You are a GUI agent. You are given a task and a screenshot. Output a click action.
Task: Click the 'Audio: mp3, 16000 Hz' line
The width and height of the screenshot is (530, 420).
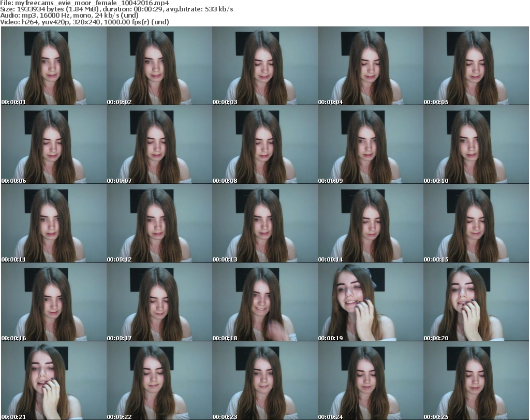pos(69,16)
